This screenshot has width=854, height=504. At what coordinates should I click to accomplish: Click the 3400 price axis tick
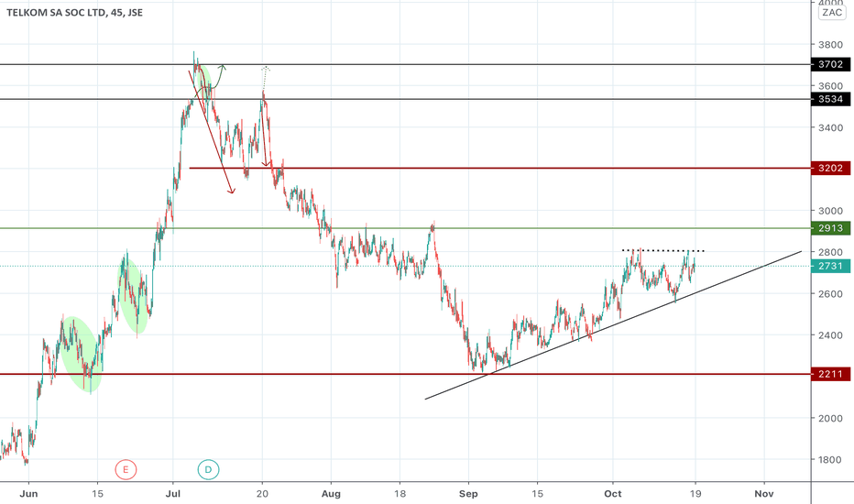(x=830, y=127)
